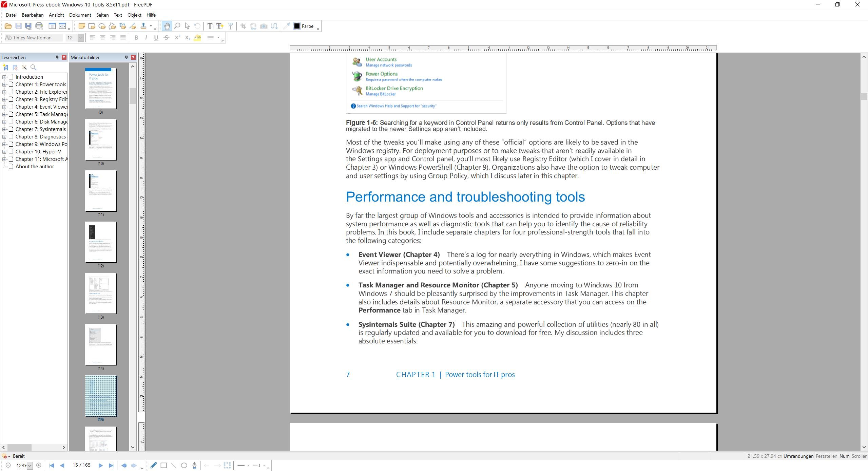Pin the Miniaturbilder panel

point(126,57)
